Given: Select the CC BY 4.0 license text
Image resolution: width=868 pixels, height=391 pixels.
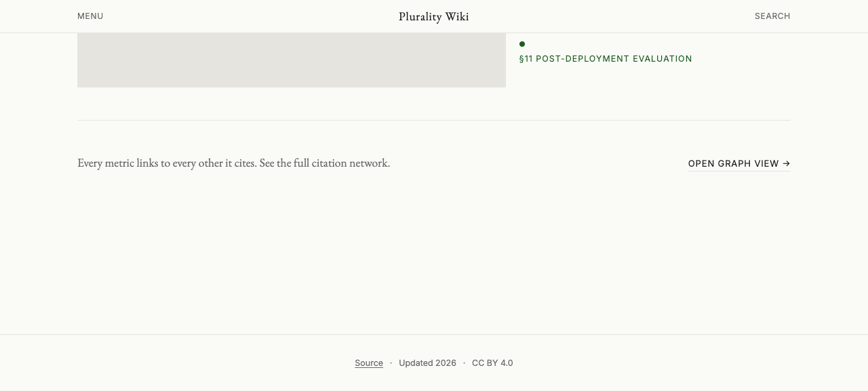Looking at the screenshot, I should 492,363.
